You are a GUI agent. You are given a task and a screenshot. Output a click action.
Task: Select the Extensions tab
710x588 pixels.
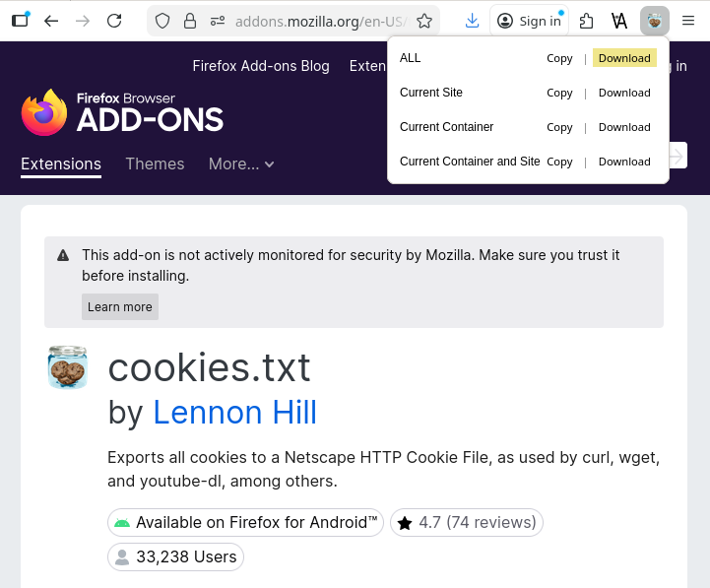pyautogui.click(x=61, y=164)
